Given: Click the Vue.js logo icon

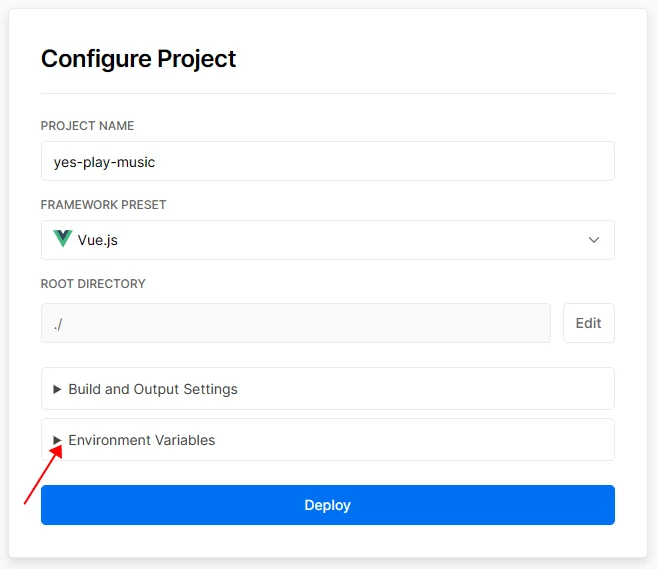Looking at the screenshot, I should tap(63, 240).
